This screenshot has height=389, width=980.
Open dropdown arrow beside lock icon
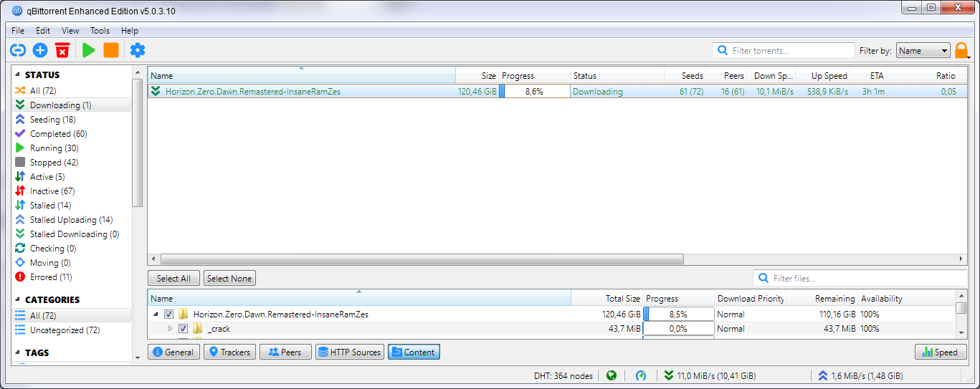click(969, 57)
